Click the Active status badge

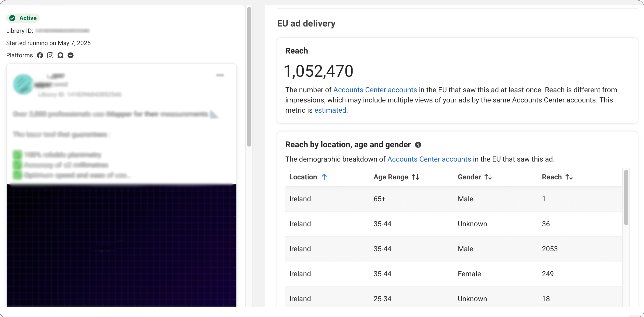coord(23,18)
